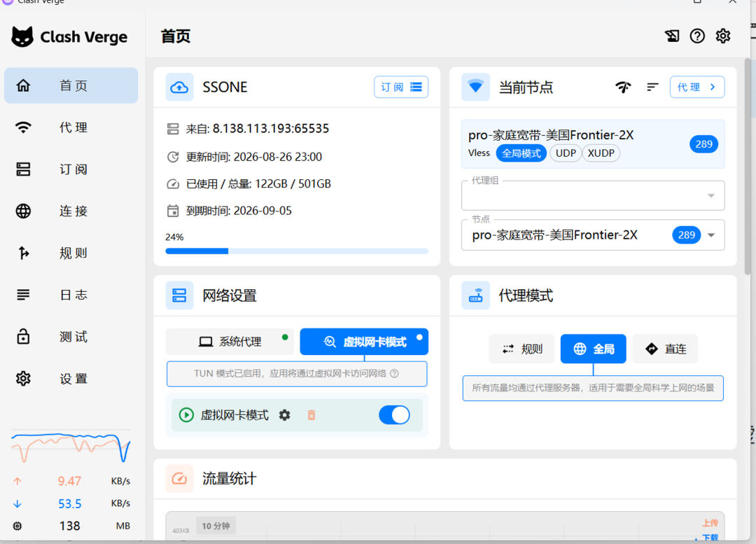Viewport: 756px width, 544px height.
Task: Click the 订阅 button in SSONE card
Action: coord(401,87)
